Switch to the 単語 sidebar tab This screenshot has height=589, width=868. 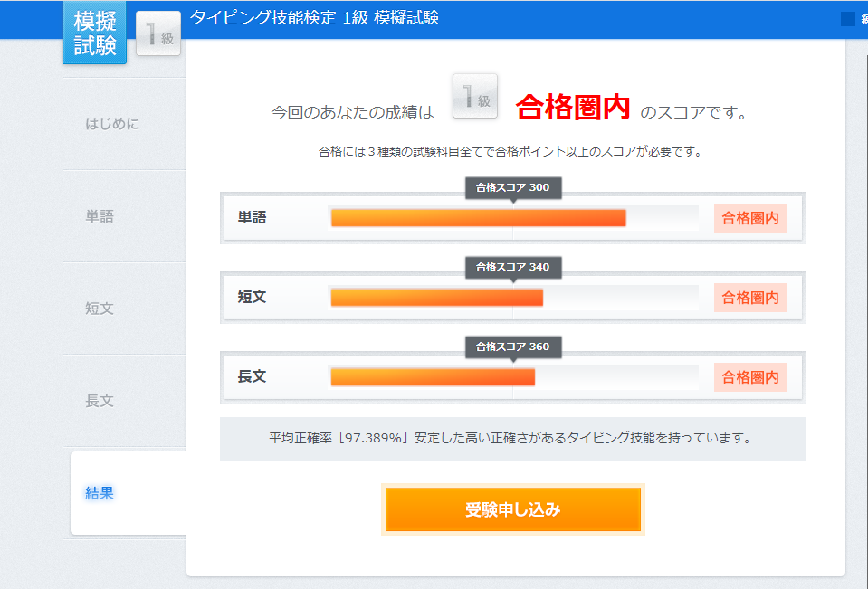(100, 216)
